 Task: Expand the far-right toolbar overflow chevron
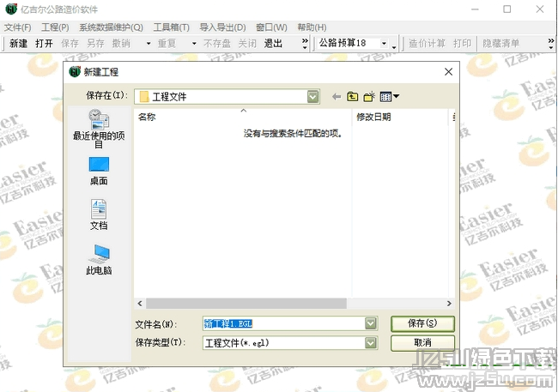(551, 44)
